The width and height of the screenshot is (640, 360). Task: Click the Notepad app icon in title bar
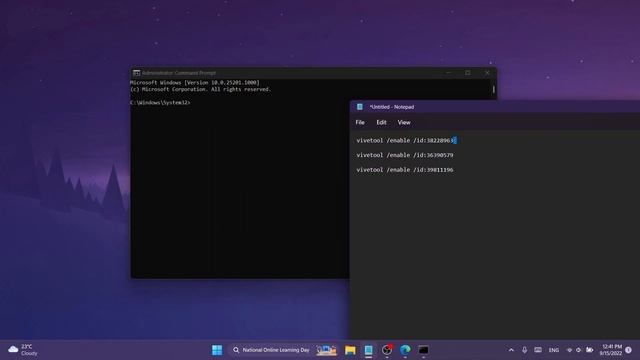coord(360,107)
